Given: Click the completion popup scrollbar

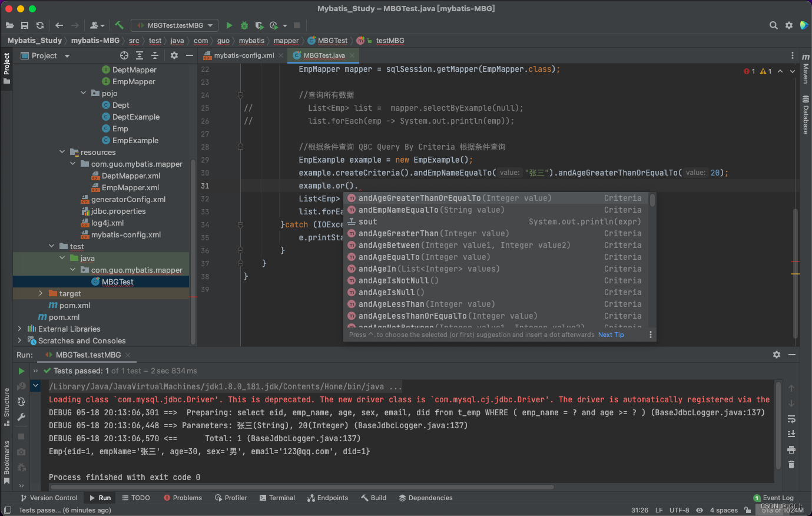Looking at the screenshot, I should click(x=652, y=200).
